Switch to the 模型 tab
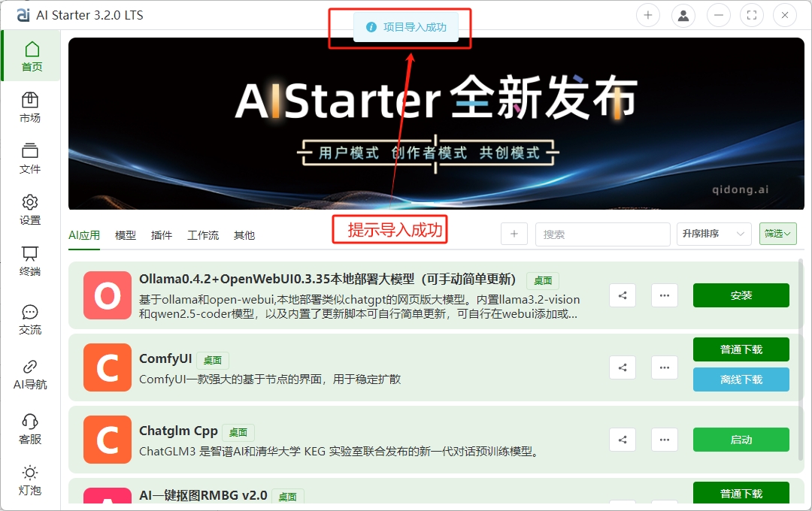 [125, 234]
